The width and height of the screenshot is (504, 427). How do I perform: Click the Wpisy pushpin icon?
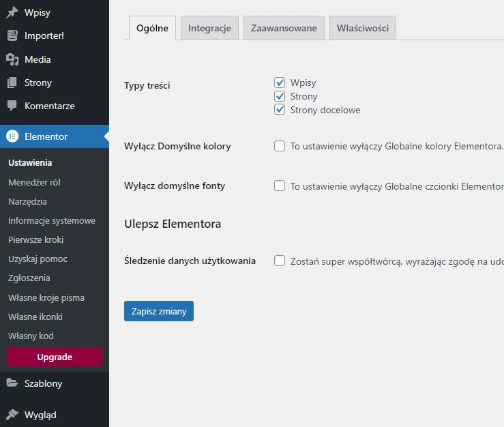[12, 12]
